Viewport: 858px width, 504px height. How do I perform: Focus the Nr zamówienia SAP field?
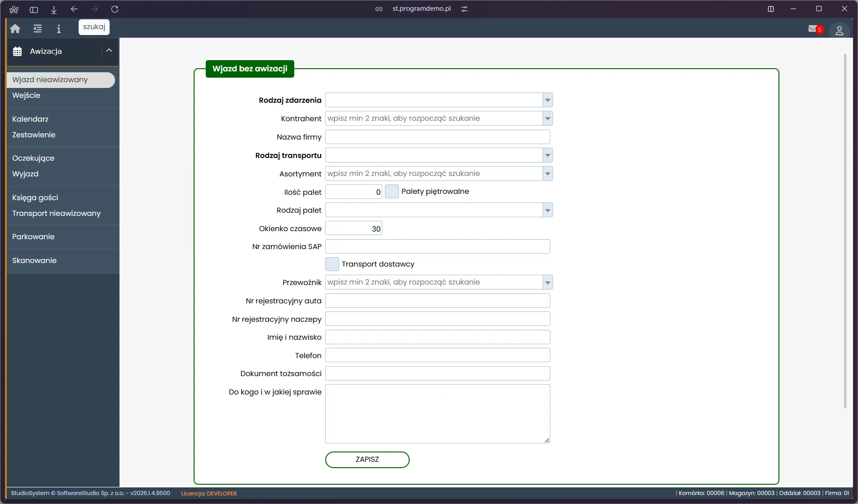pos(438,246)
